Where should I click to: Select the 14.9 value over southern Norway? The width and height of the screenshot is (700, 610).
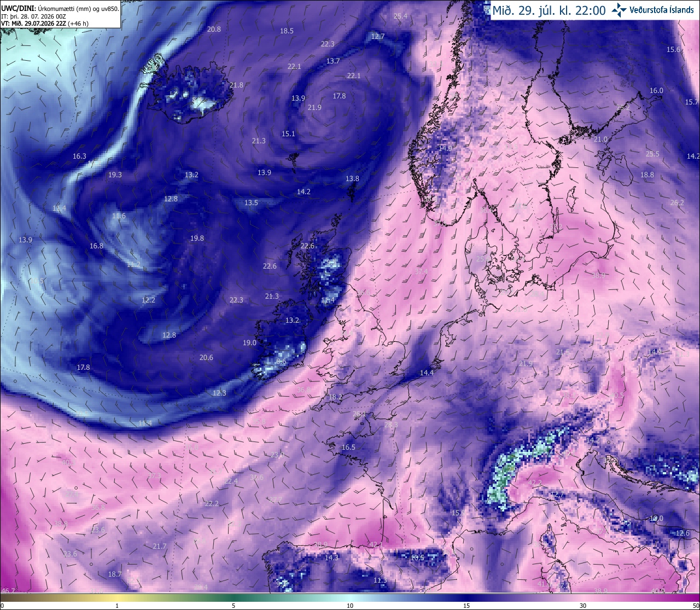point(446,148)
